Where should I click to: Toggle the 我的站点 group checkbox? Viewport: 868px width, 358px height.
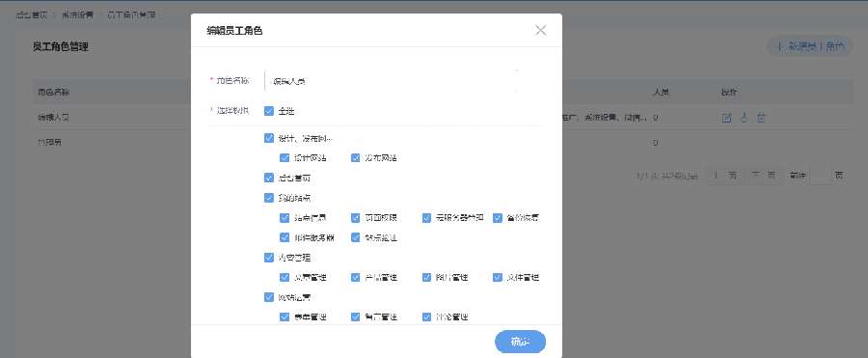coord(269,197)
